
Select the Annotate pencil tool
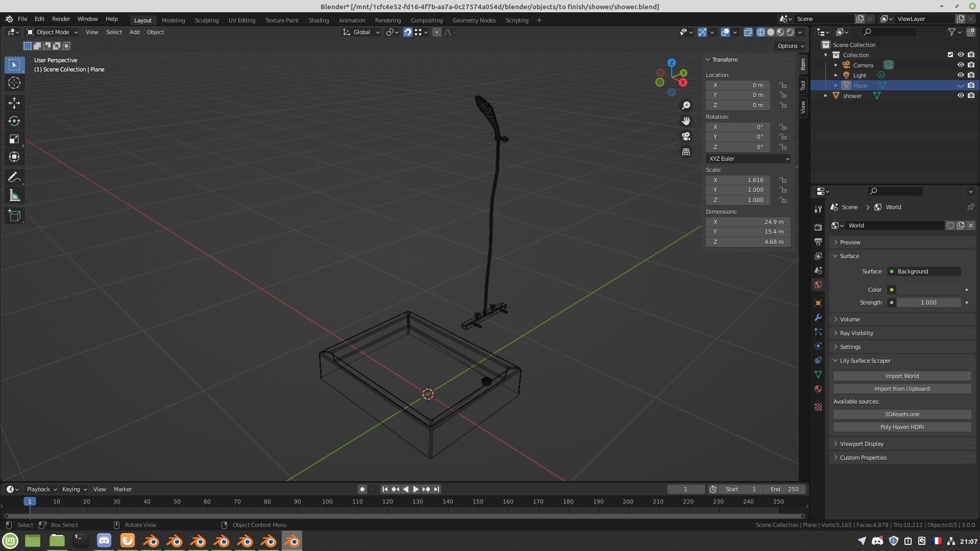(14, 178)
